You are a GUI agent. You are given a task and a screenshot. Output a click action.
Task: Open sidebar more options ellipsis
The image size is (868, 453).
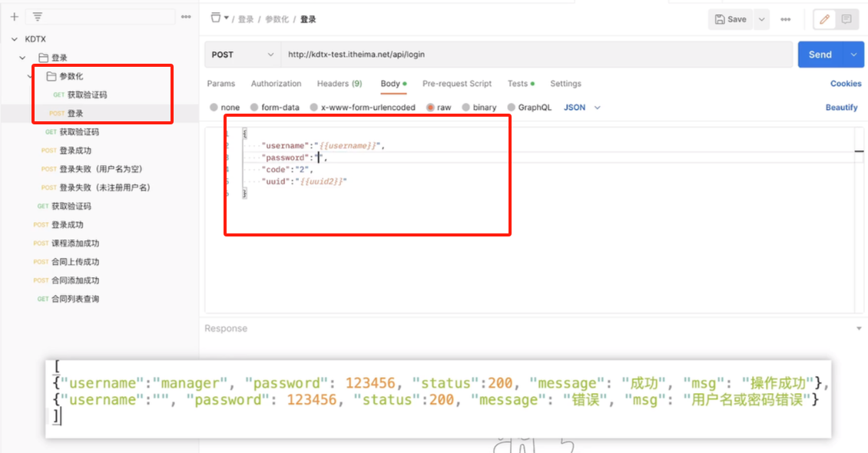pyautogui.click(x=186, y=17)
